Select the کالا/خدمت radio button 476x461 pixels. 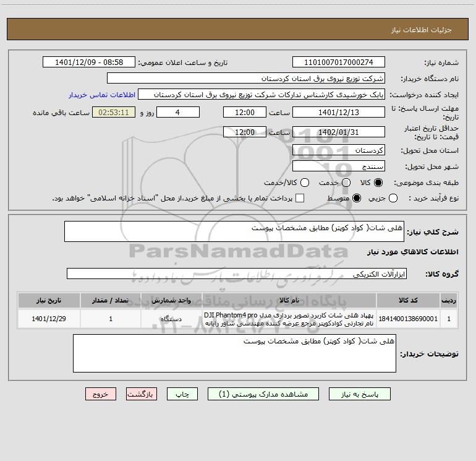[x=305, y=183]
